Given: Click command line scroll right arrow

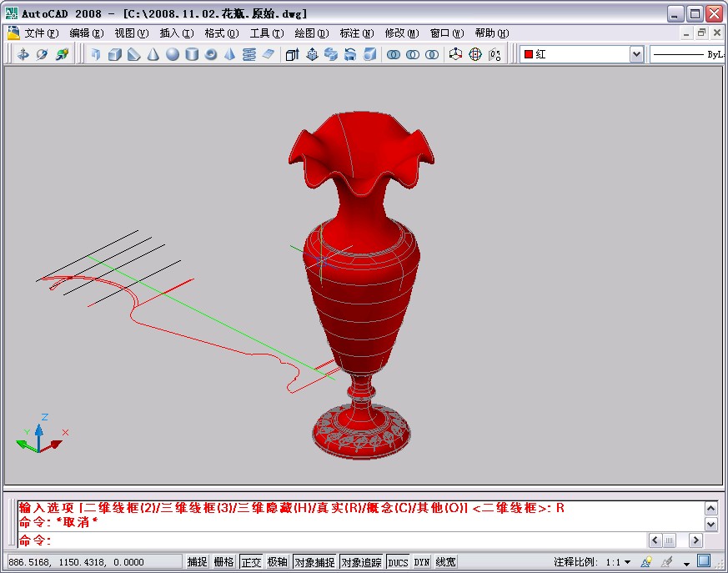Looking at the screenshot, I should 695,540.
